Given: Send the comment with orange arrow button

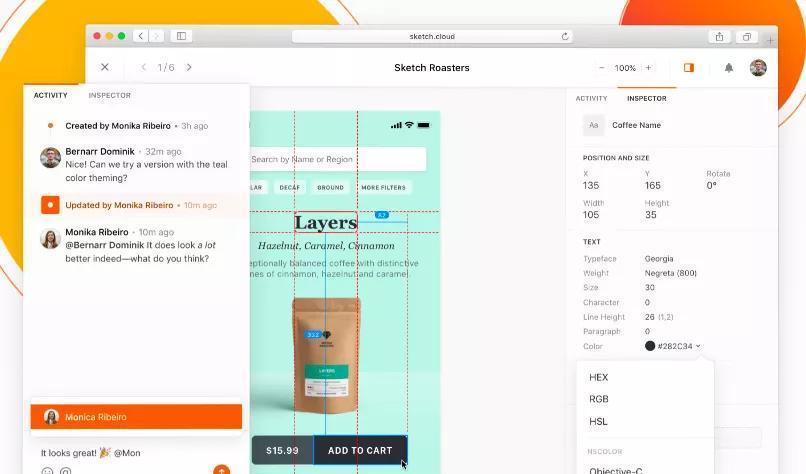Looking at the screenshot, I should click(x=222, y=469).
